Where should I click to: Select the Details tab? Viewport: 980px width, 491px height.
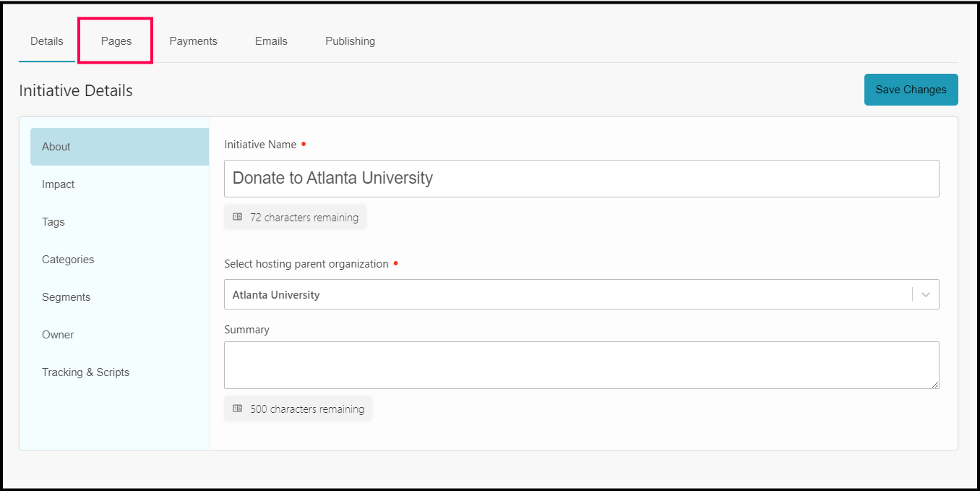[x=47, y=41]
